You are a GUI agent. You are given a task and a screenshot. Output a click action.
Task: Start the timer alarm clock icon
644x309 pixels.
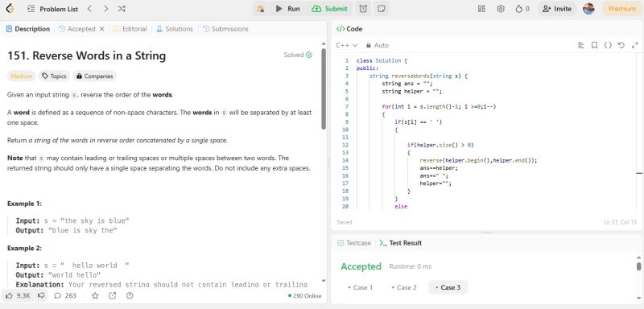pyautogui.click(x=363, y=9)
